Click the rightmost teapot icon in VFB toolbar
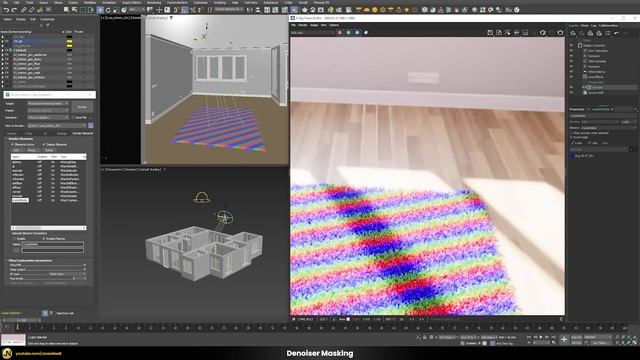 (x=560, y=33)
